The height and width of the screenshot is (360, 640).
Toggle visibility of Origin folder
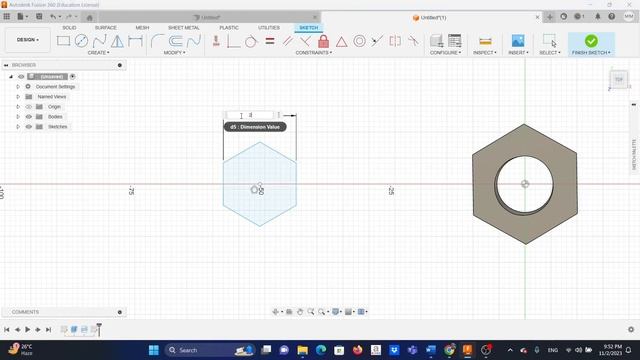pos(29,107)
